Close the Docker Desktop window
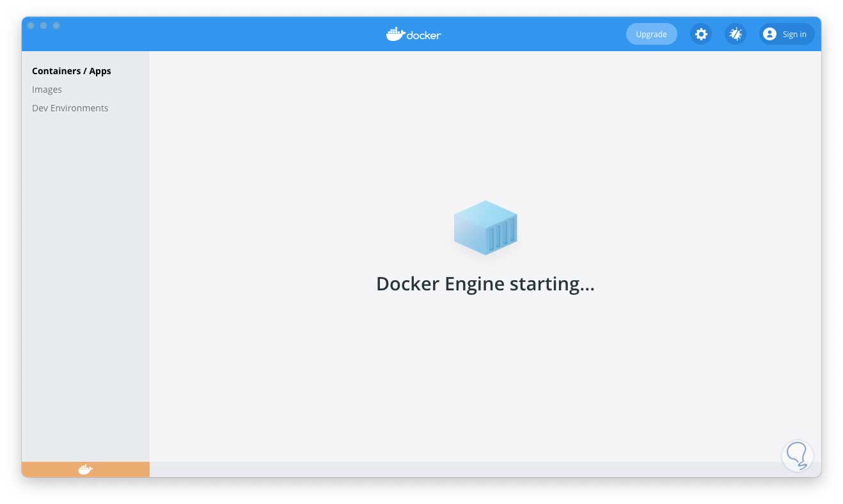Viewport: 843px width, 504px height. [x=31, y=26]
